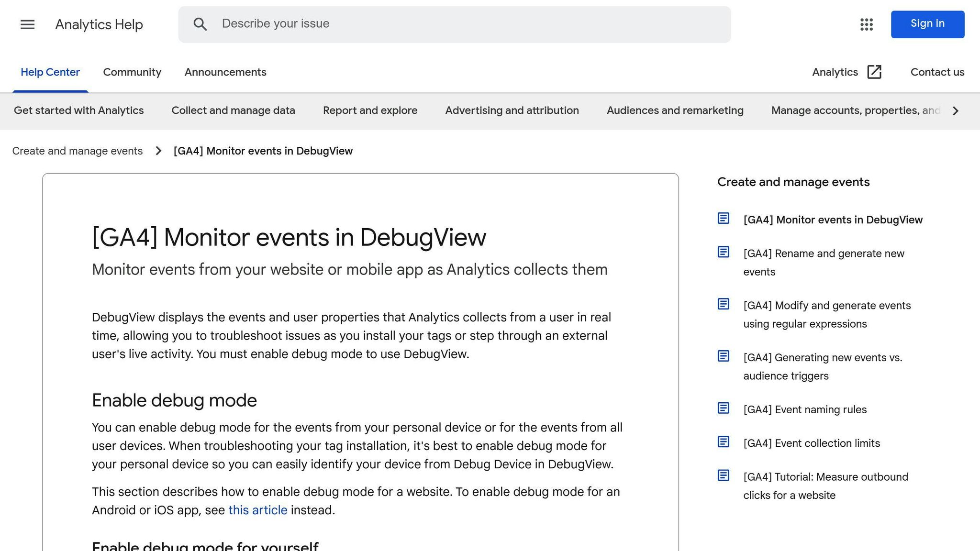Go to Create and manage events breadcrumb

coord(78,151)
